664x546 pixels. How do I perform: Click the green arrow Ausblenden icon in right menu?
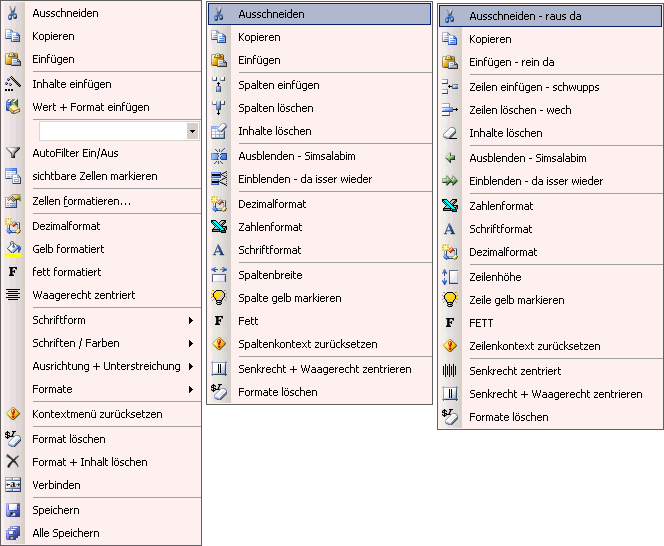coord(450,158)
